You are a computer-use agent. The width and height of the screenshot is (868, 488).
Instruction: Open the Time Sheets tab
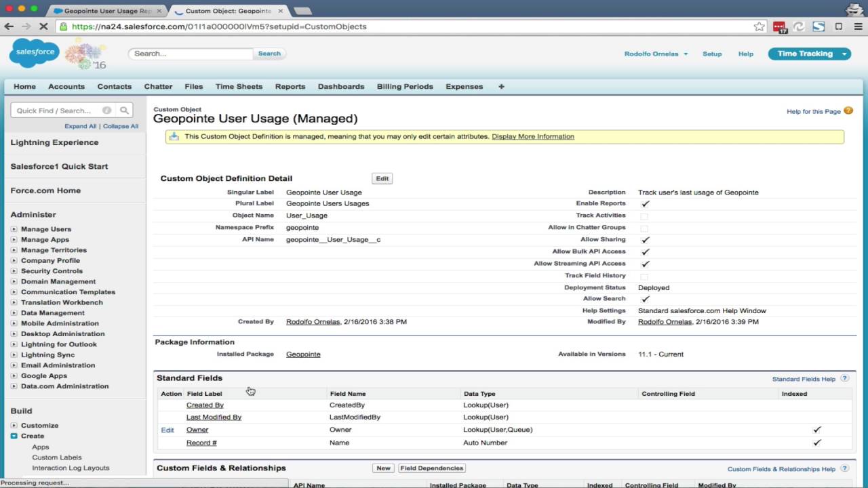239,87
